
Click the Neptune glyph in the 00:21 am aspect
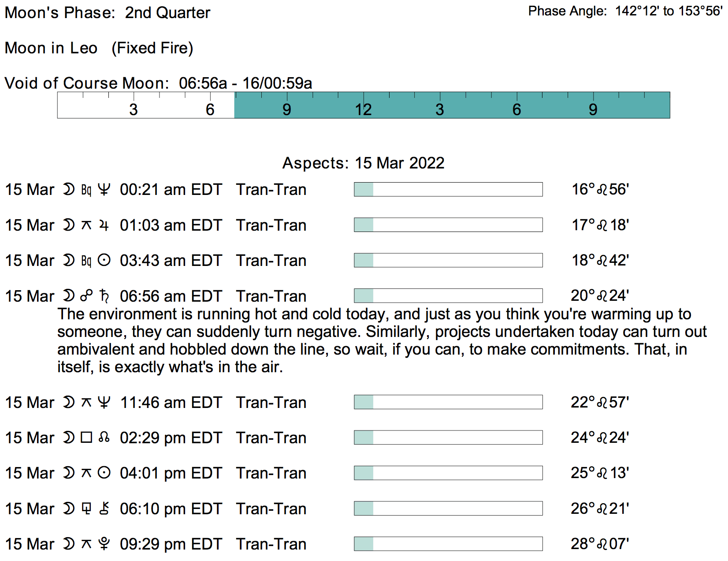coord(104,190)
